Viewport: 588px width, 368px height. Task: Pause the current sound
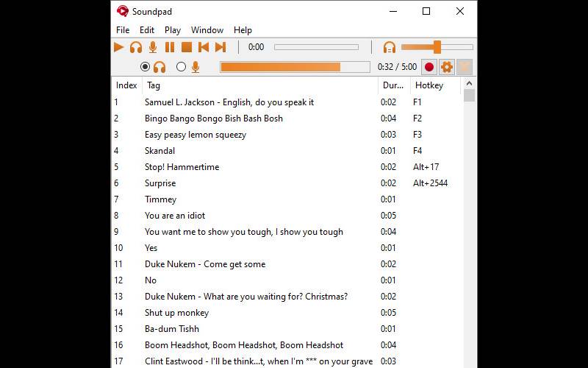pyautogui.click(x=170, y=47)
